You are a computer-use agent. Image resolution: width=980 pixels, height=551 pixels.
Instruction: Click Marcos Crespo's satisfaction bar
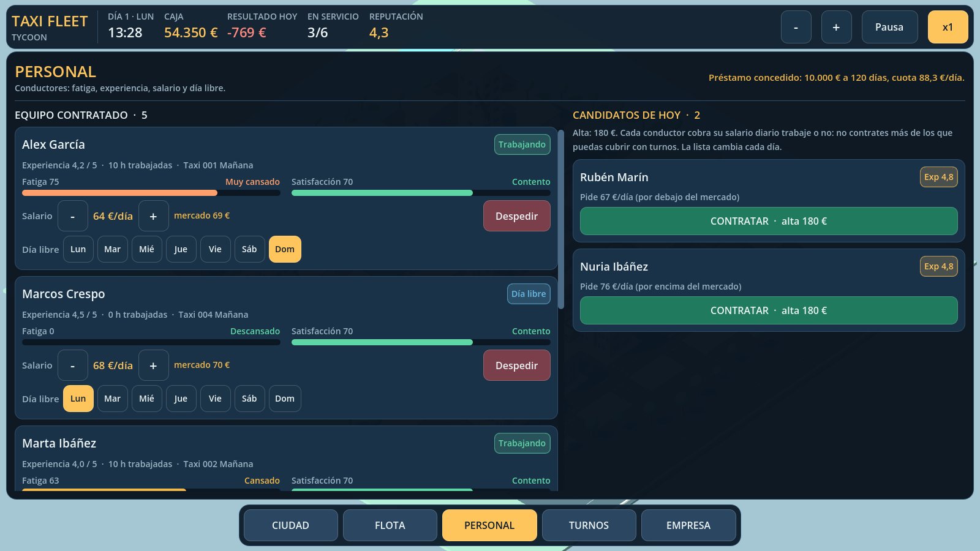[421, 342]
